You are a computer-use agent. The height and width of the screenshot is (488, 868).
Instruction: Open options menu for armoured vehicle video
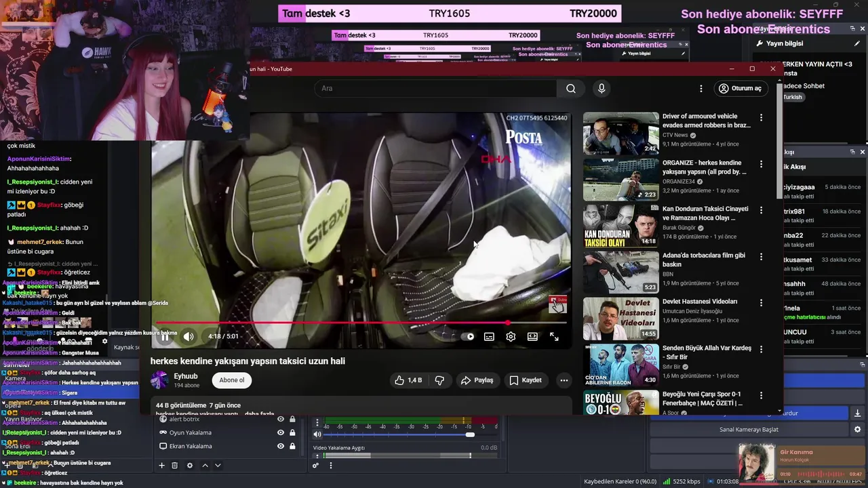[761, 117]
